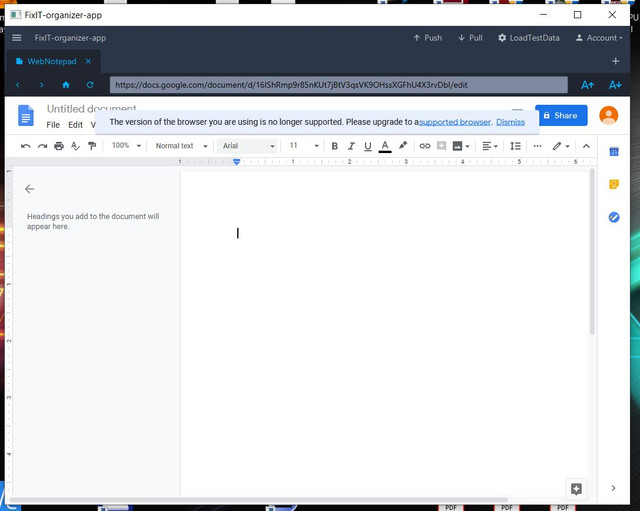Image resolution: width=640 pixels, height=511 pixels.
Task: Open the font size 11 dropdown
Action: tap(304, 146)
